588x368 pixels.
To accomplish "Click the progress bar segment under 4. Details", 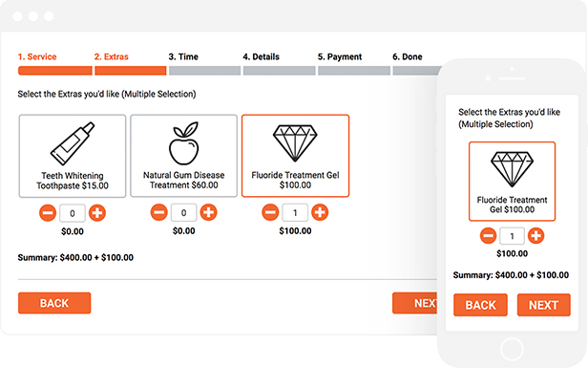I will coord(280,71).
